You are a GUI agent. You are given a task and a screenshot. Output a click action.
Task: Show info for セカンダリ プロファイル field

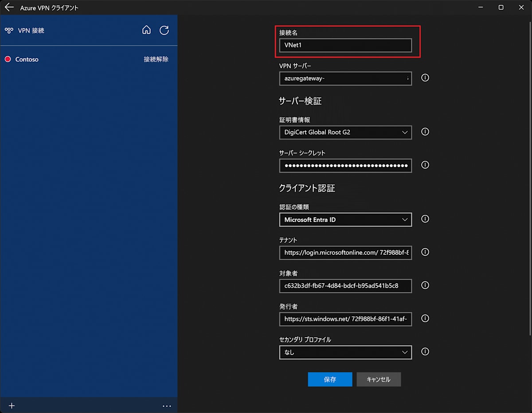coord(425,352)
